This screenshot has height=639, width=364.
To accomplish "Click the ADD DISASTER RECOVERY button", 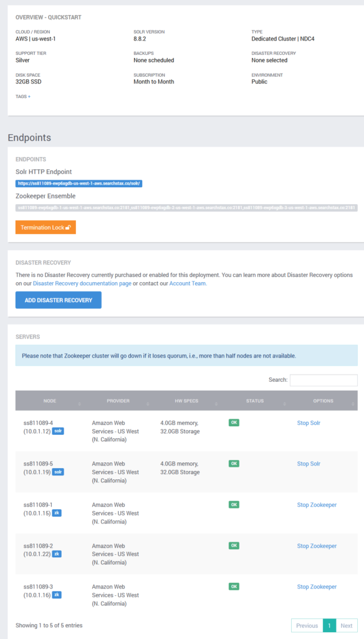I will coord(58,300).
